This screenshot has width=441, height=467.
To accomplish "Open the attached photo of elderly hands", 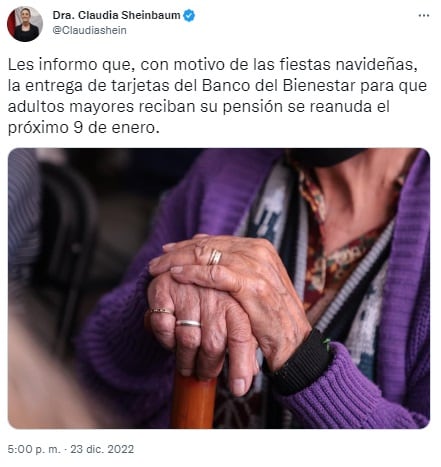I will [x=219, y=288].
